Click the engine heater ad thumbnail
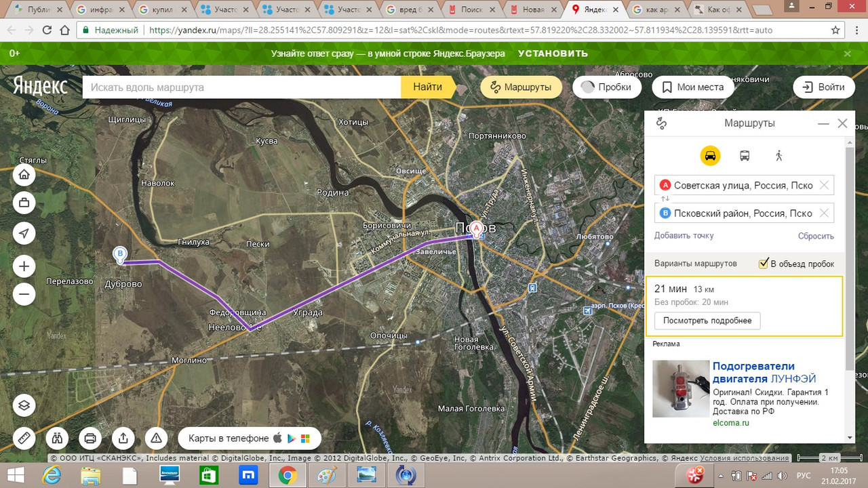The height and width of the screenshot is (488, 868). pyautogui.click(x=681, y=388)
